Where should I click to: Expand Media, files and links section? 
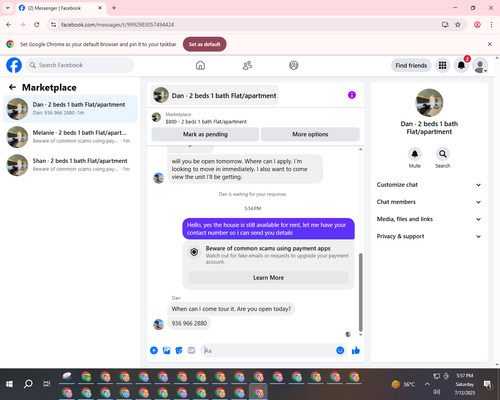429,219
